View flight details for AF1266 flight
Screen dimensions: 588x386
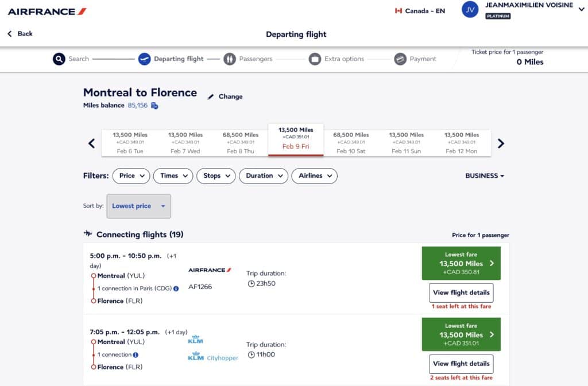461,293
